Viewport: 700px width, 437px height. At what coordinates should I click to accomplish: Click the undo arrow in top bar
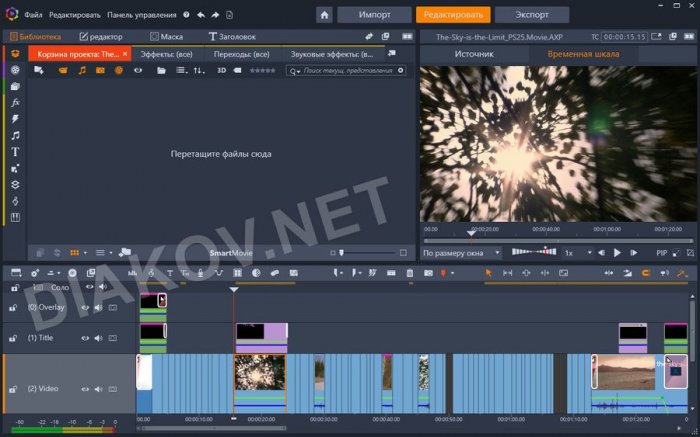click(201, 16)
